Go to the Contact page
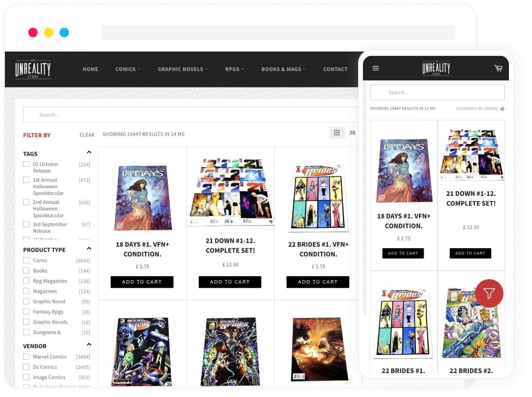Viewport: 532px width, 397px height. 335,69
